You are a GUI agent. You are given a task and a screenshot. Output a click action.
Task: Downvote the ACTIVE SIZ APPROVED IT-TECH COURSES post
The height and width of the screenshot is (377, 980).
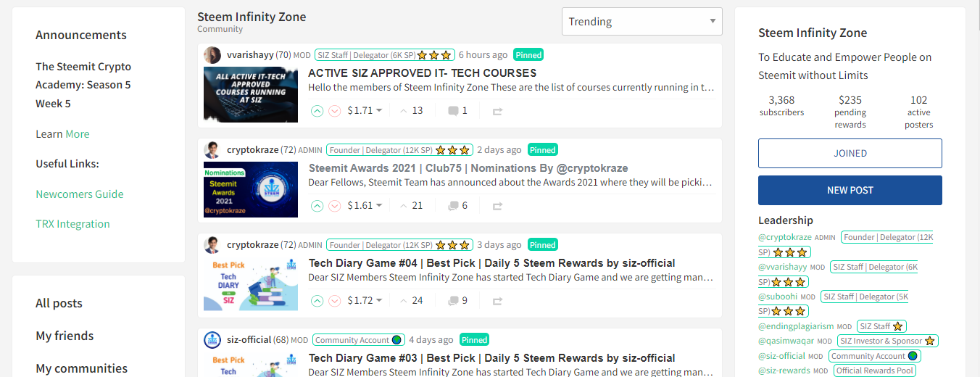click(335, 111)
